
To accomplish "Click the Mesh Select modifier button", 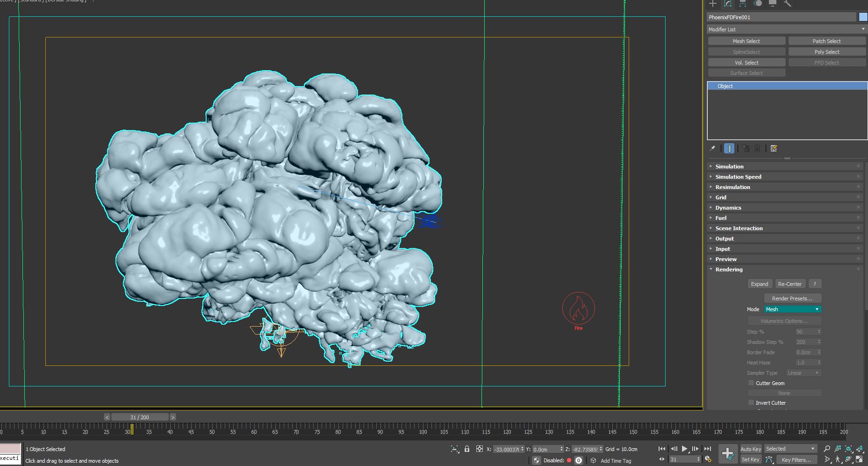I will pos(746,41).
